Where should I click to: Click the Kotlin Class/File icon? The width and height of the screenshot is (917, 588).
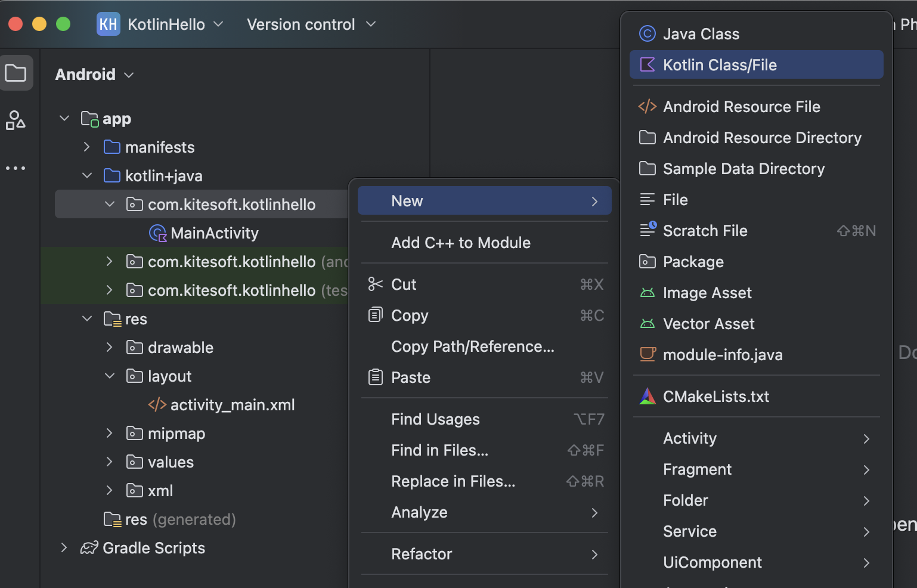point(647,65)
